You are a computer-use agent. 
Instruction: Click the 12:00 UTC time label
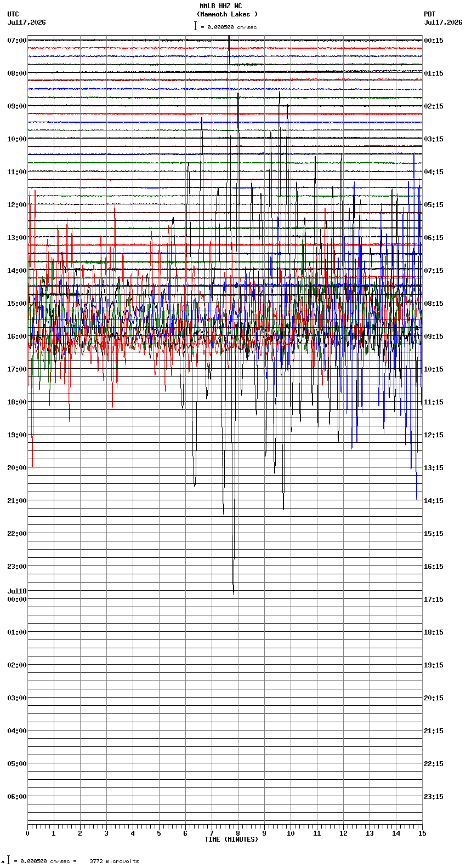17,205
